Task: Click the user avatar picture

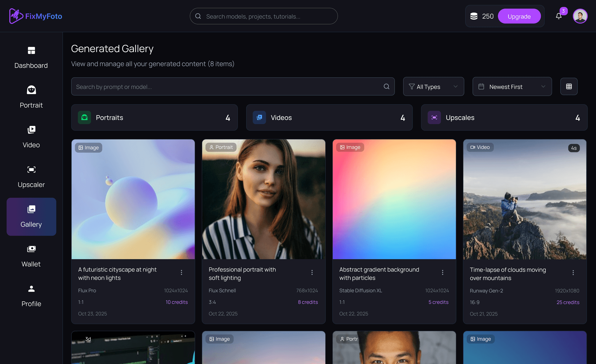Action: click(580, 16)
